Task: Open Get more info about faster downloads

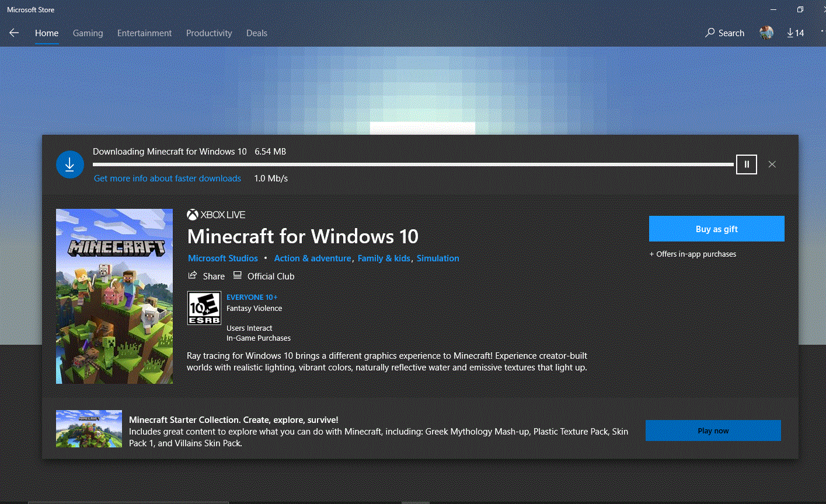Action: (x=168, y=178)
